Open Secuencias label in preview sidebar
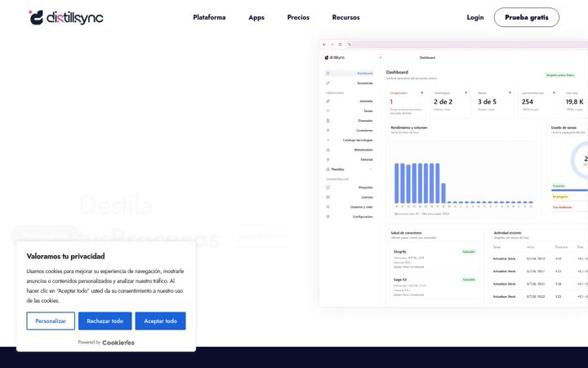Image resolution: width=588 pixels, height=368 pixels. click(x=365, y=83)
